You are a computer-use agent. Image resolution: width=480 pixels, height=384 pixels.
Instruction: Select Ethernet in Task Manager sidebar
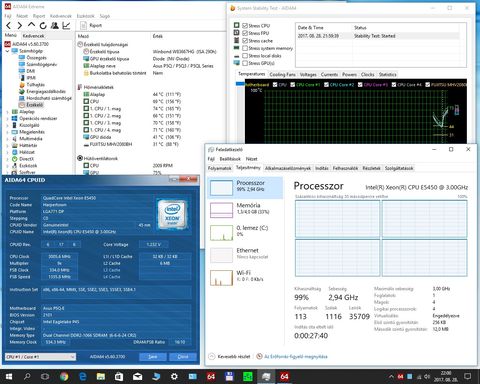[x=245, y=254]
